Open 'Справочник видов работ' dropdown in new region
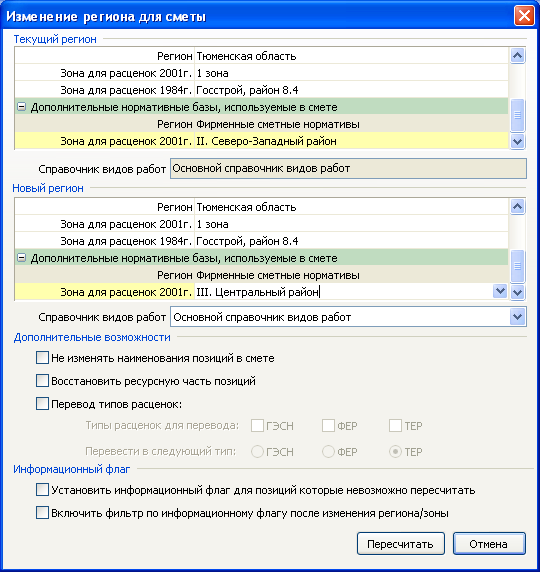 [x=518, y=317]
